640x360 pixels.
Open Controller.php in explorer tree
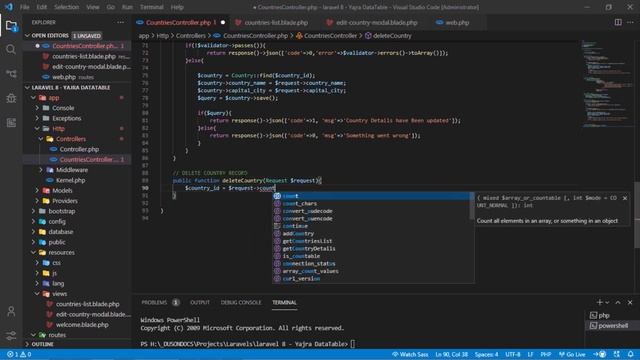point(78,149)
